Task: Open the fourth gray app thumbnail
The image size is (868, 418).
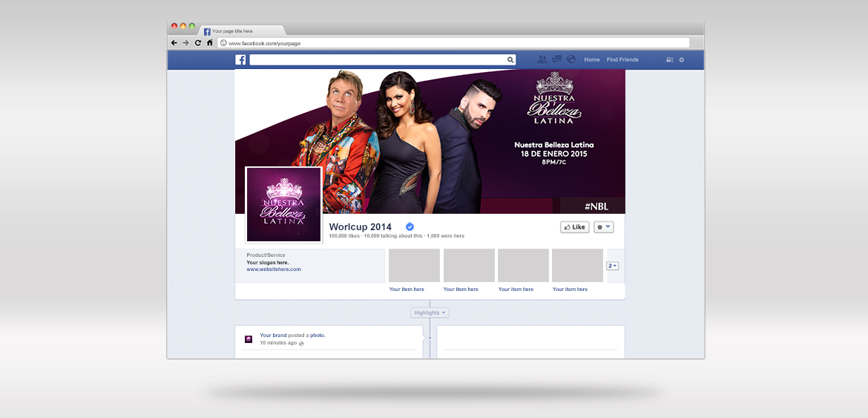Action: [x=577, y=265]
